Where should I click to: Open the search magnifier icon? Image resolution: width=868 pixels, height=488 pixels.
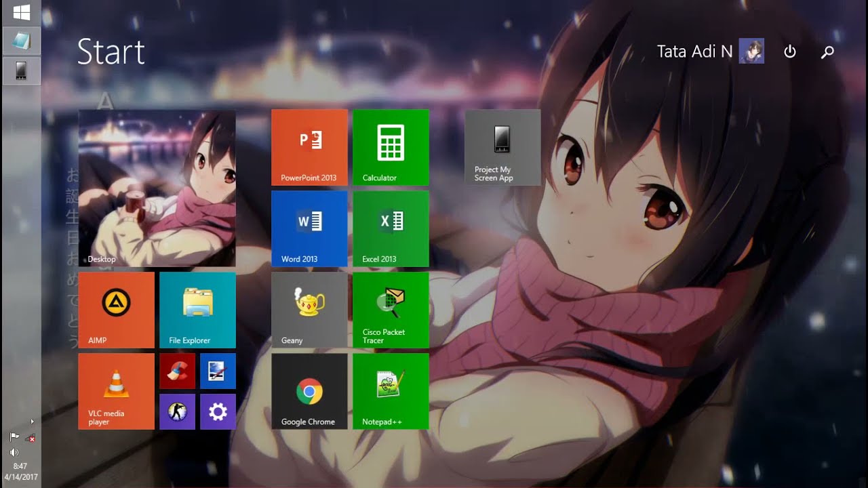tap(827, 52)
